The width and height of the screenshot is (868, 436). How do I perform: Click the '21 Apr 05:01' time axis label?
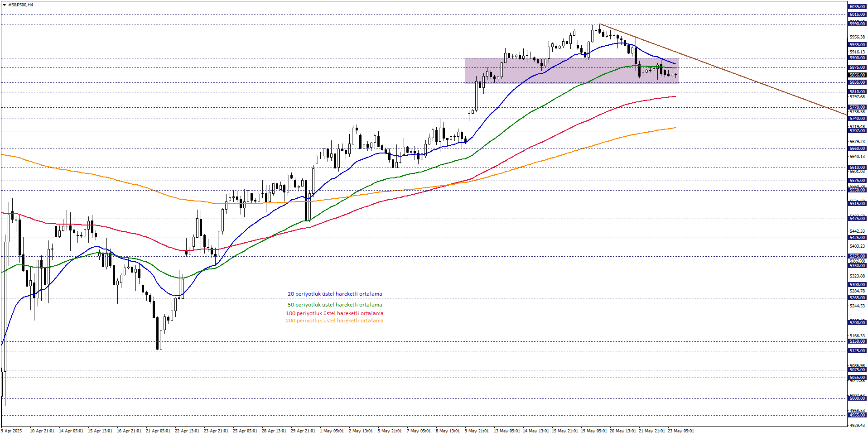pos(158,431)
